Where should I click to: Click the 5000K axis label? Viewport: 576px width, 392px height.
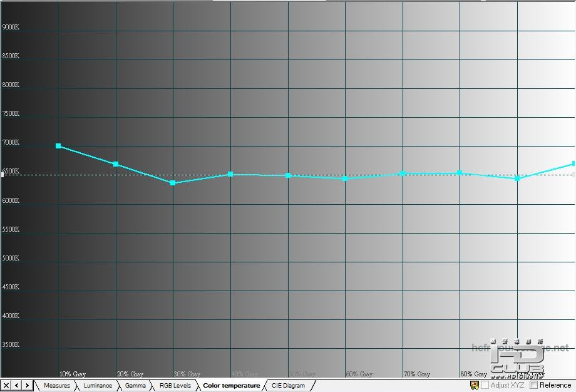pos(11,258)
